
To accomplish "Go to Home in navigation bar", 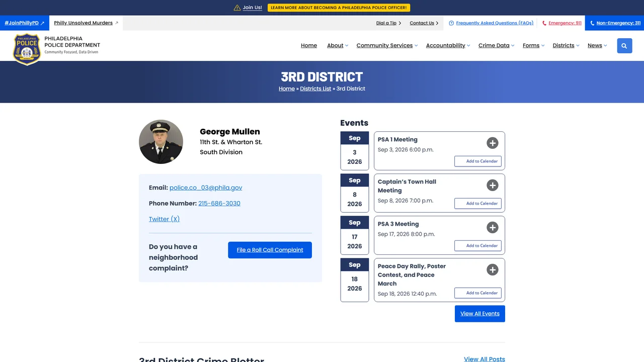I will (x=309, y=45).
